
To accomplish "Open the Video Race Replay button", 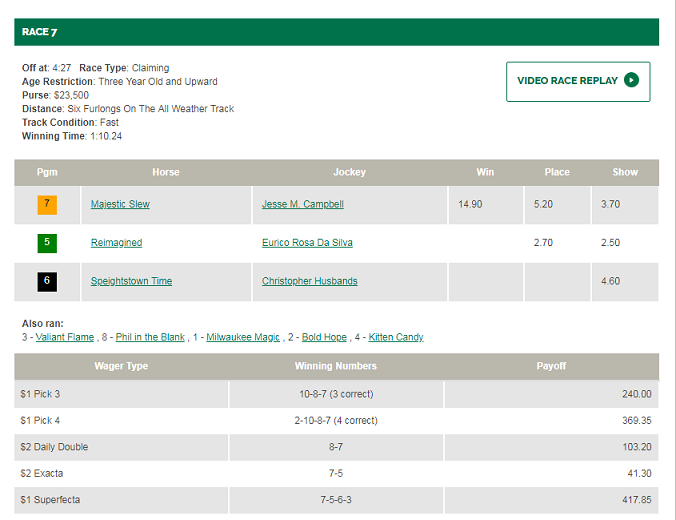I will click(x=578, y=81).
